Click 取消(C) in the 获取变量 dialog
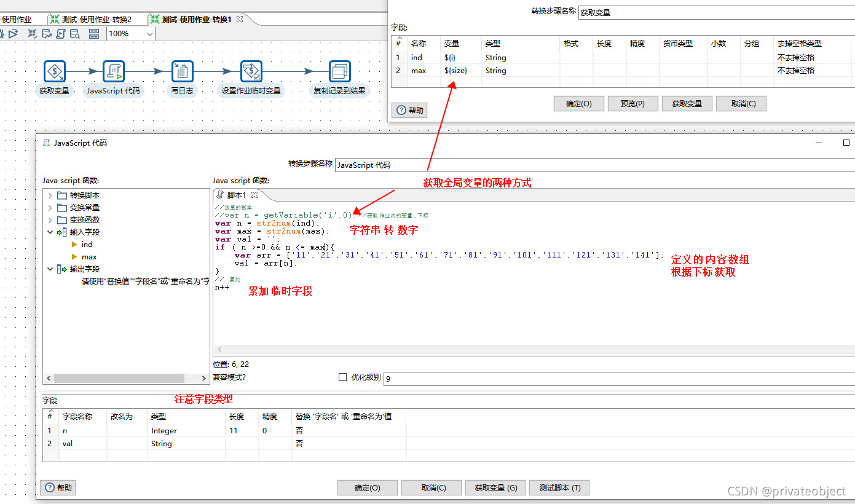Image resolution: width=855 pixels, height=504 pixels. [741, 103]
